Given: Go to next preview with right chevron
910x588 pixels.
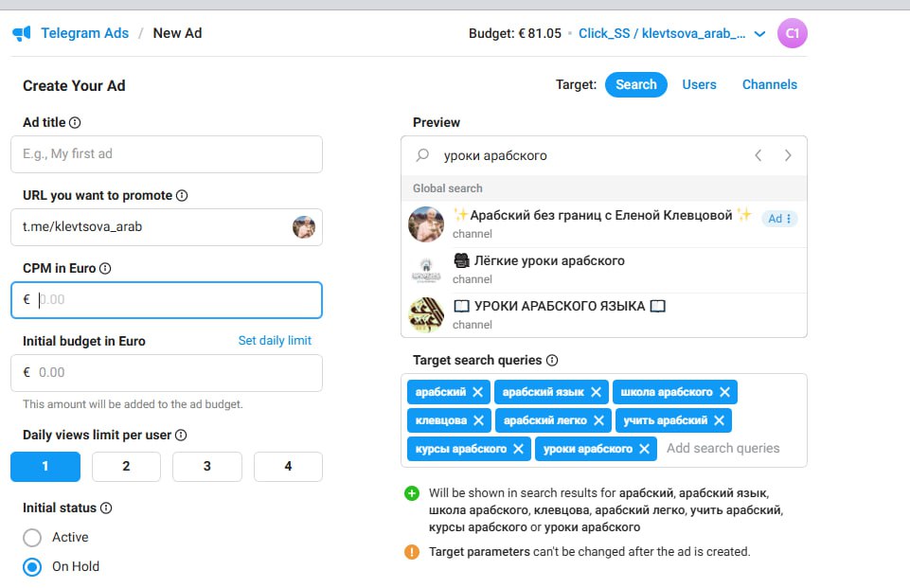Looking at the screenshot, I should coord(788,155).
